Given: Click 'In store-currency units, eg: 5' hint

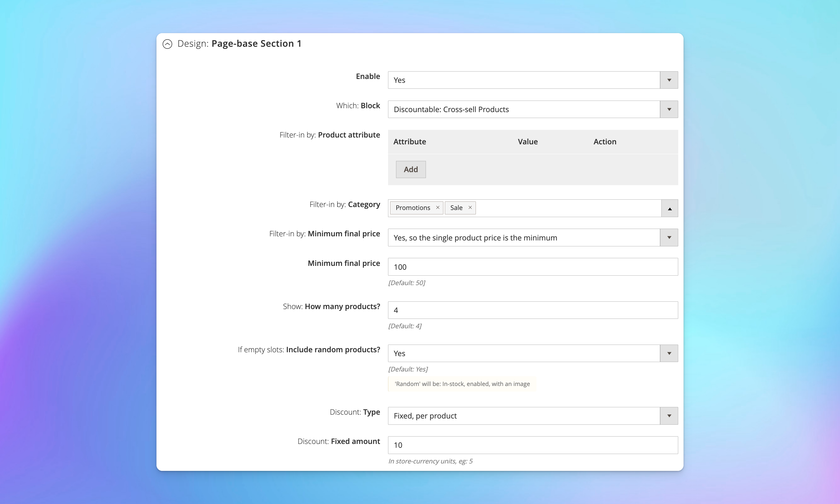Looking at the screenshot, I should coord(430,461).
